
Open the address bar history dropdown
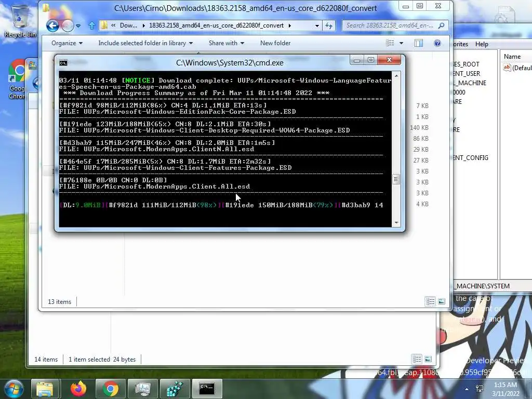[x=317, y=25]
